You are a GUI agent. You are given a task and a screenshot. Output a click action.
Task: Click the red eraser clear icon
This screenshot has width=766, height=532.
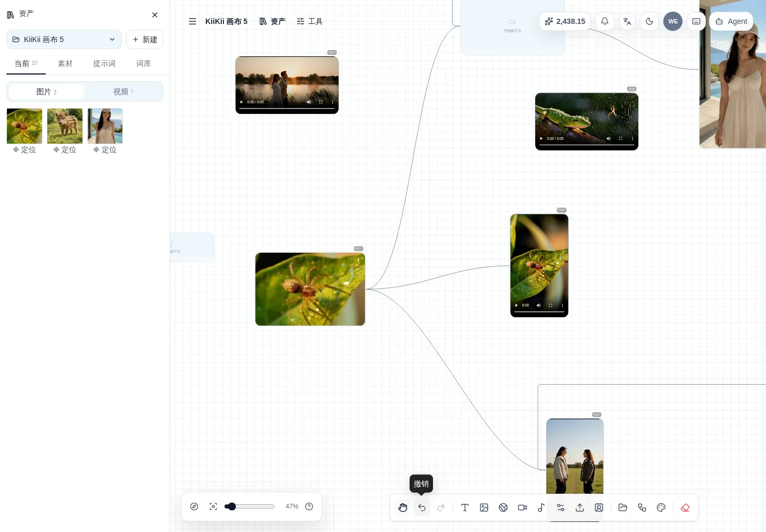(x=685, y=508)
